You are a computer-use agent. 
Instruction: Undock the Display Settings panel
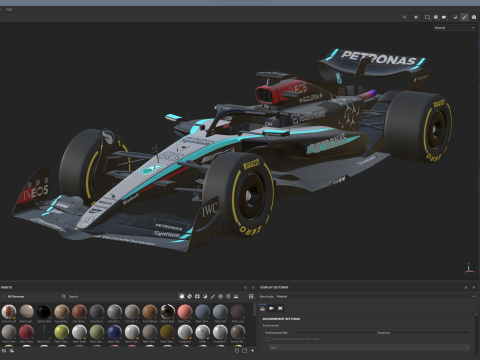point(466,287)
